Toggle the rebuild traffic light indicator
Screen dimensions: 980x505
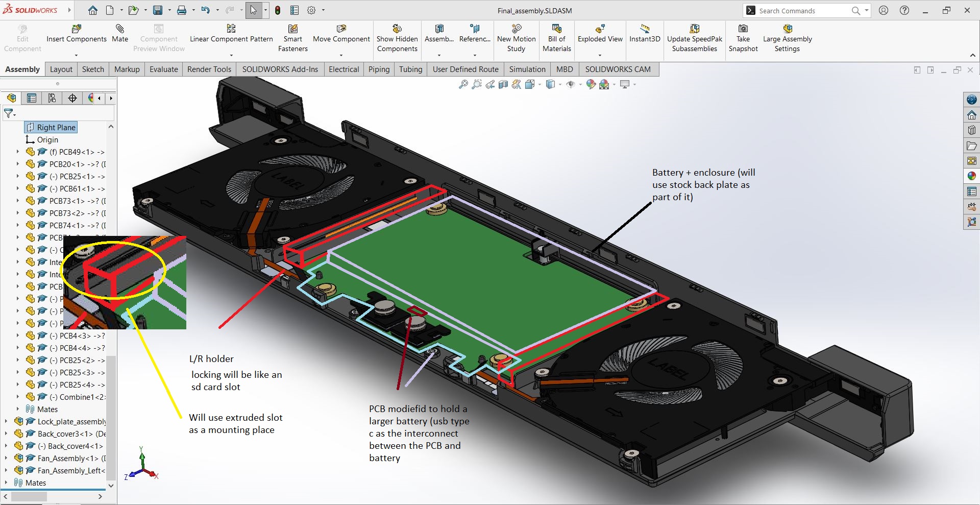tap(278, 10)
